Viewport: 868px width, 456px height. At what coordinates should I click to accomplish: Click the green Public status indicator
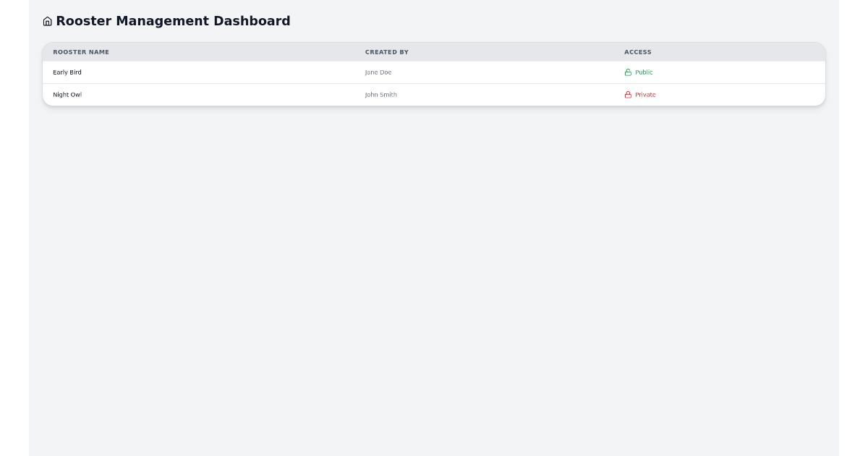coord(643,72)
